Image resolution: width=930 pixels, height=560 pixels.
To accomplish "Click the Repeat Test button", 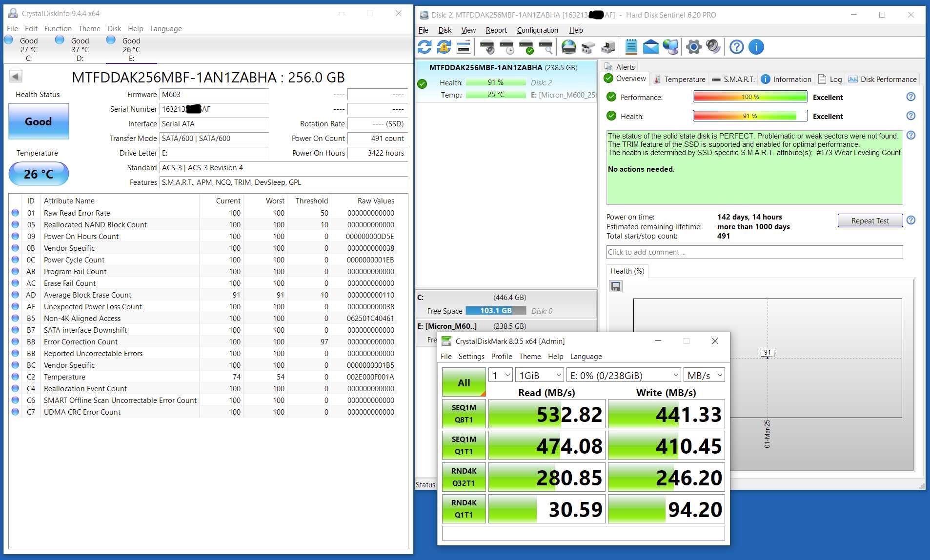I will click(870, 220).
